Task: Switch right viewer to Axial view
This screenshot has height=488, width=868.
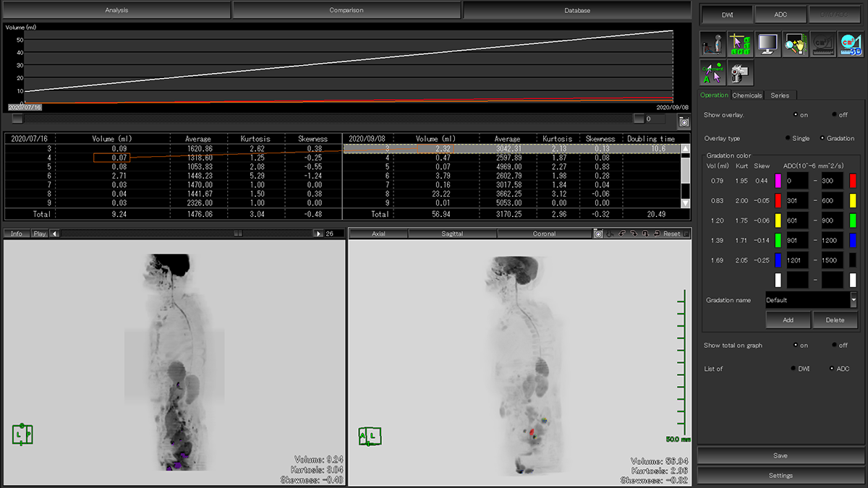Action: [378, 234]
